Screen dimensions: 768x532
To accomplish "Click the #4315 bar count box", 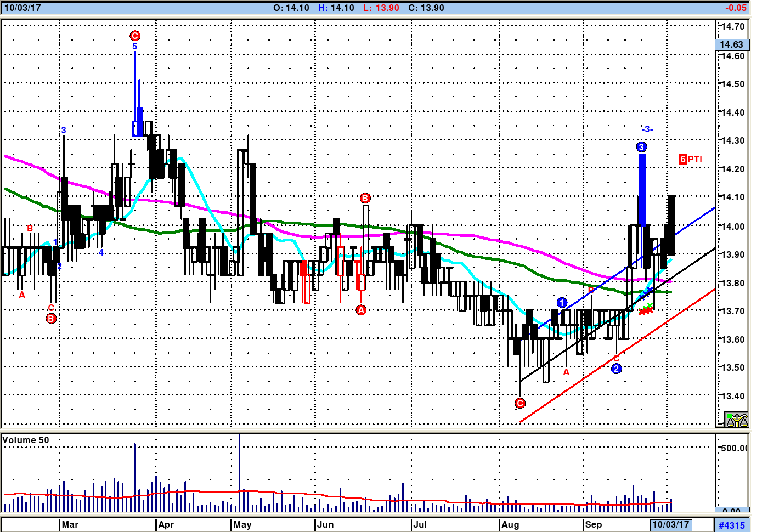I will 732,525.
